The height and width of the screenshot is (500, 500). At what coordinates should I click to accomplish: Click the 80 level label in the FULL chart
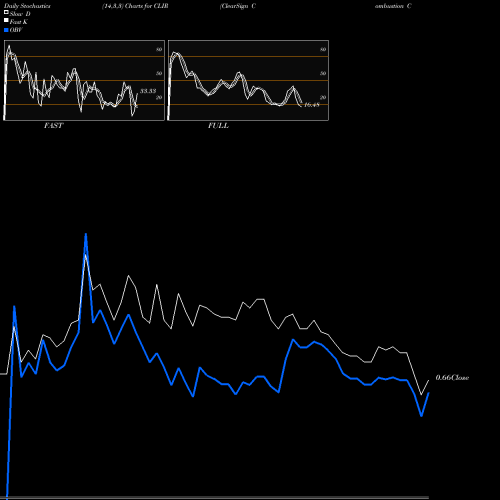point(323,49)
